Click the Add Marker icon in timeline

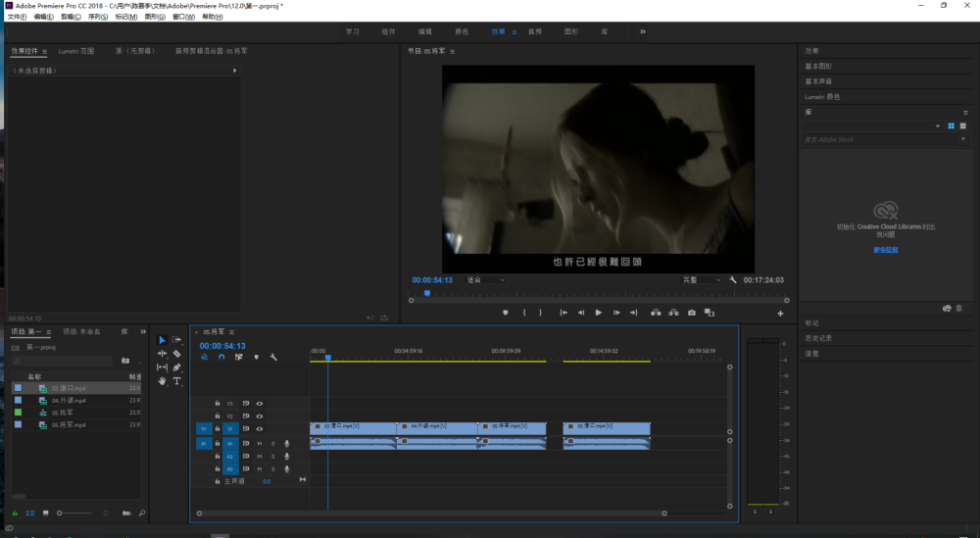256,357
